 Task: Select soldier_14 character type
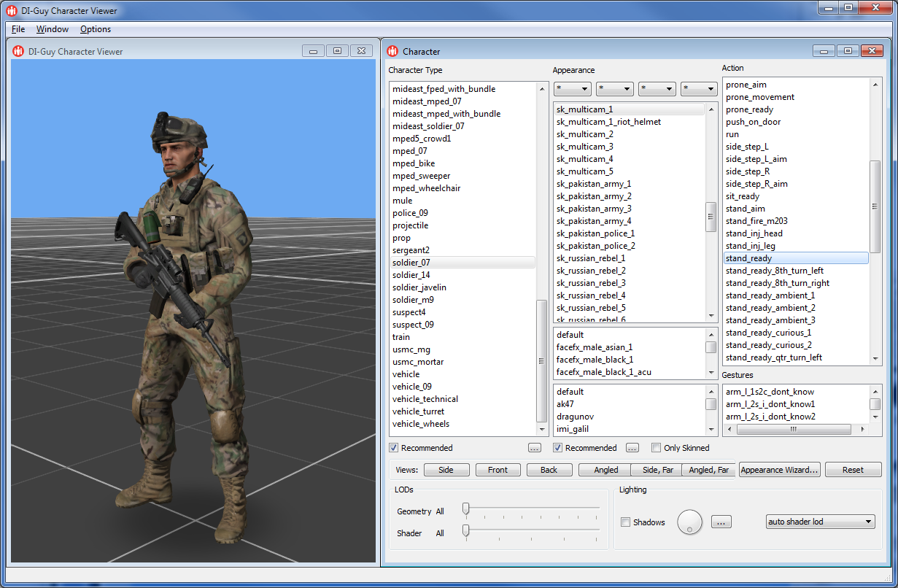(411, 275)
